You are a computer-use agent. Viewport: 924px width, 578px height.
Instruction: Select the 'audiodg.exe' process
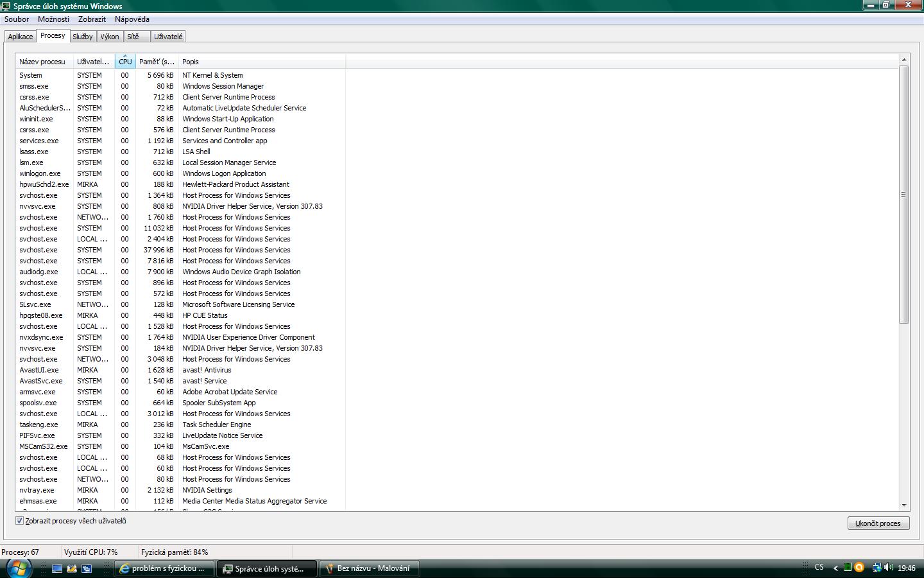coord(180,272)
